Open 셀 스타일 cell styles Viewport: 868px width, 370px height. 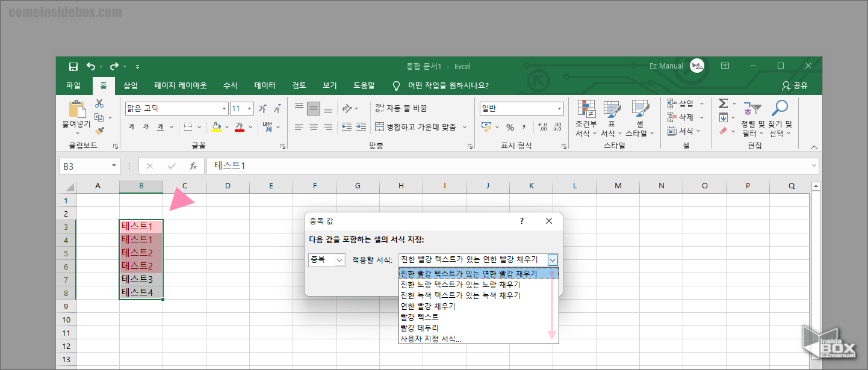pos(639,119)
